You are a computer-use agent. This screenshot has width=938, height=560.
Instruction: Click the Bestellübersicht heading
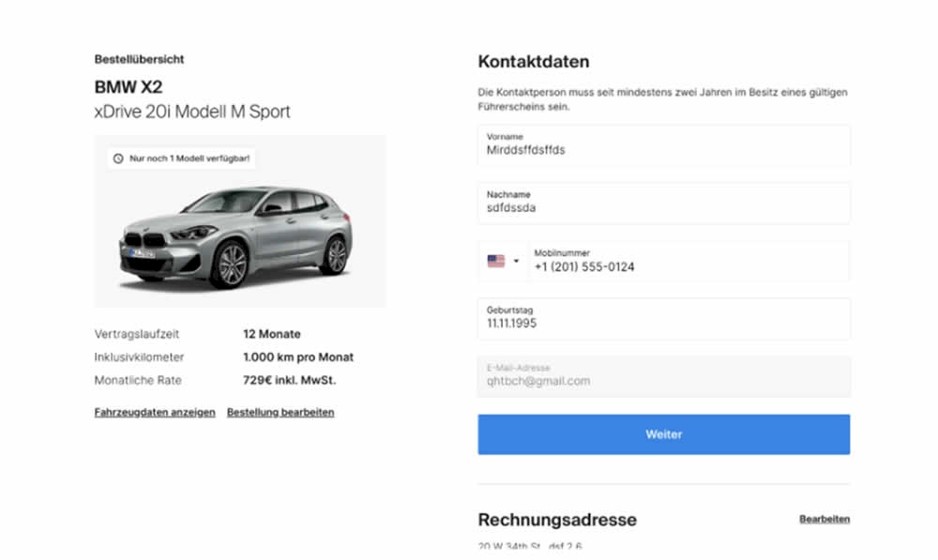(x=139, y=59)
